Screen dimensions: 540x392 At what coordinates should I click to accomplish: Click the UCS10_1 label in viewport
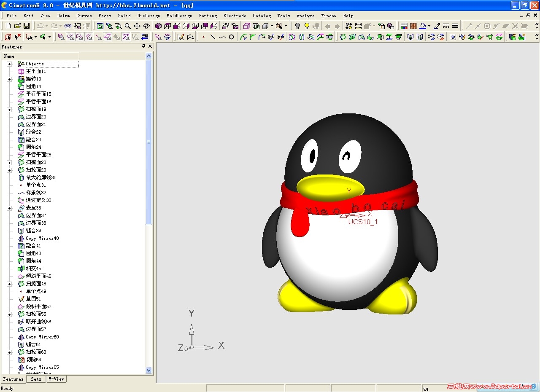(363, 222)
